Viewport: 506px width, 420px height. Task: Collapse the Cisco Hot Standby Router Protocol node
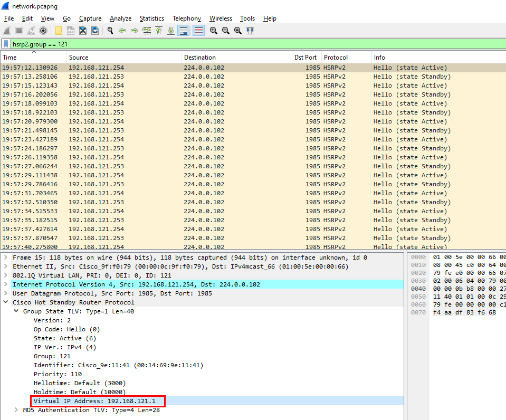click(6, 302)
